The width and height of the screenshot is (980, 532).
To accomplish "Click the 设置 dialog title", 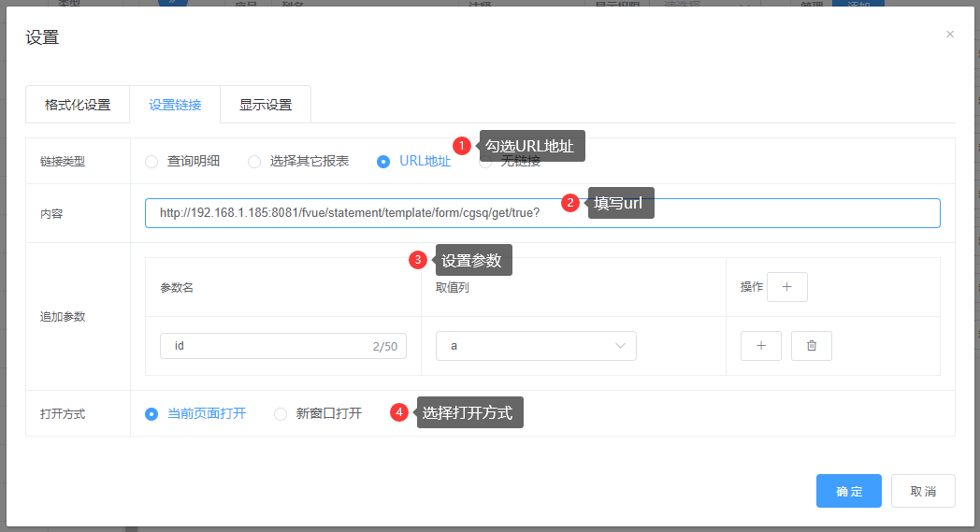I will [42, 37].
